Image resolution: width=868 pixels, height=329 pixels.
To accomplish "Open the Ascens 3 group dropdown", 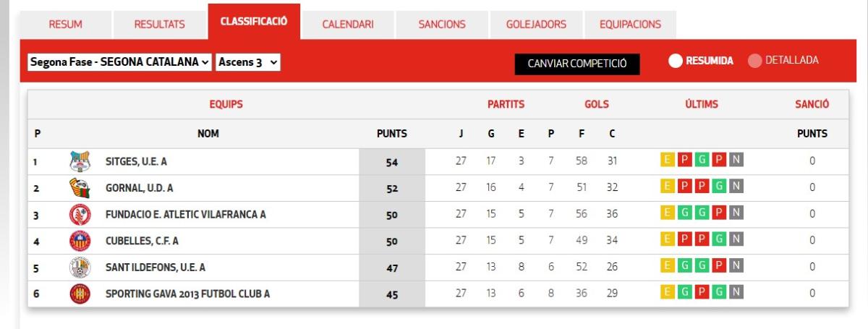I will [248, 62].
